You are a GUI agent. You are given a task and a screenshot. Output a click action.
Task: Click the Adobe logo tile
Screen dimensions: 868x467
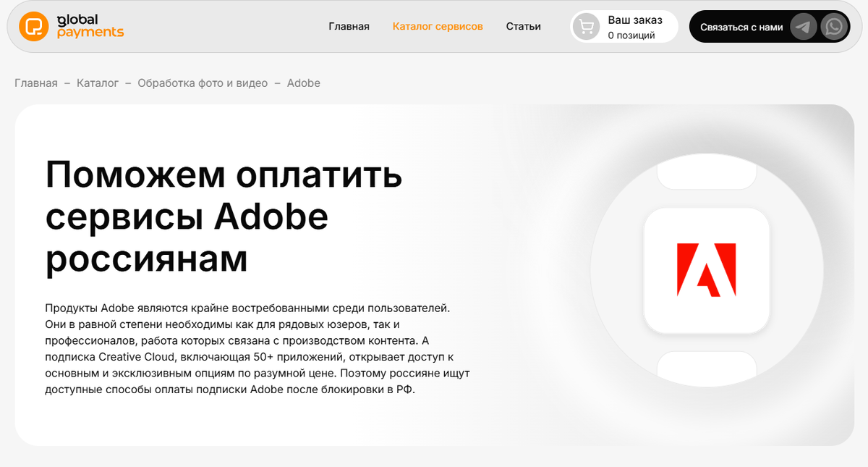click(x=706, y=270)
